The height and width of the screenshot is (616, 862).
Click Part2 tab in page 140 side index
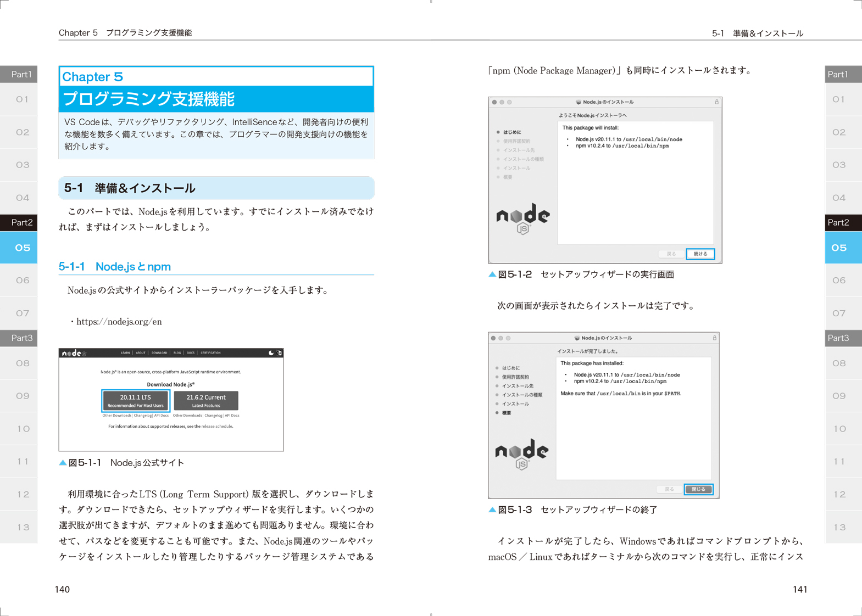tap(19, 222)
